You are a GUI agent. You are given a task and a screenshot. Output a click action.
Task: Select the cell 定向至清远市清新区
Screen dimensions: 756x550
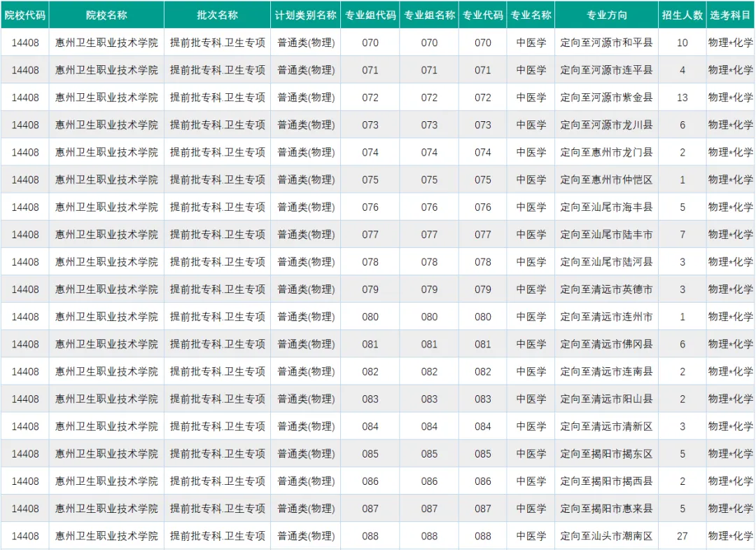(x=606, y=427)
